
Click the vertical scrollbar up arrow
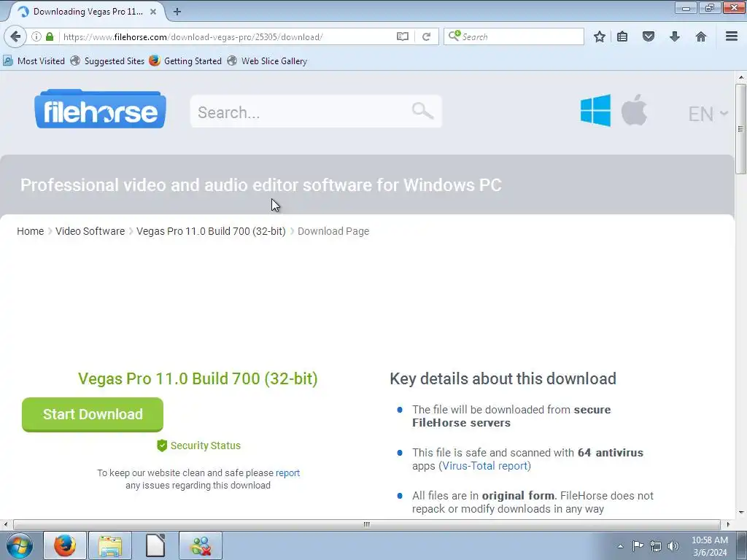[741, 77]
